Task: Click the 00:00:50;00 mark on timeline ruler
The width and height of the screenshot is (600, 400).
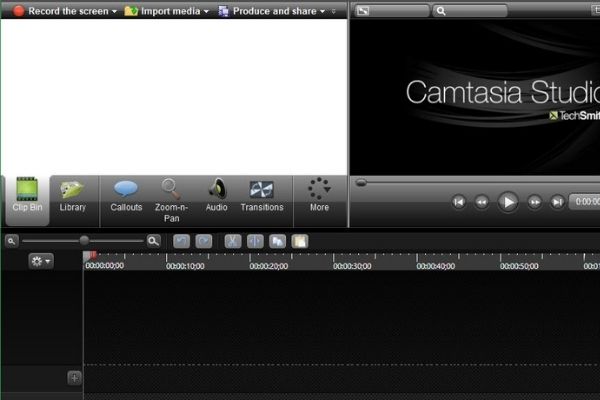Action: coord(519,266)
